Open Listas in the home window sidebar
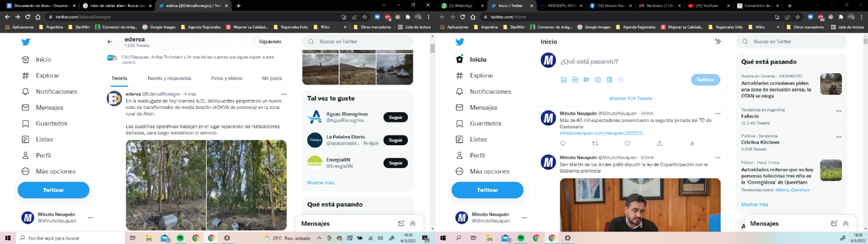The height and width of the screenshot is (244, 868). coord(472,139)
